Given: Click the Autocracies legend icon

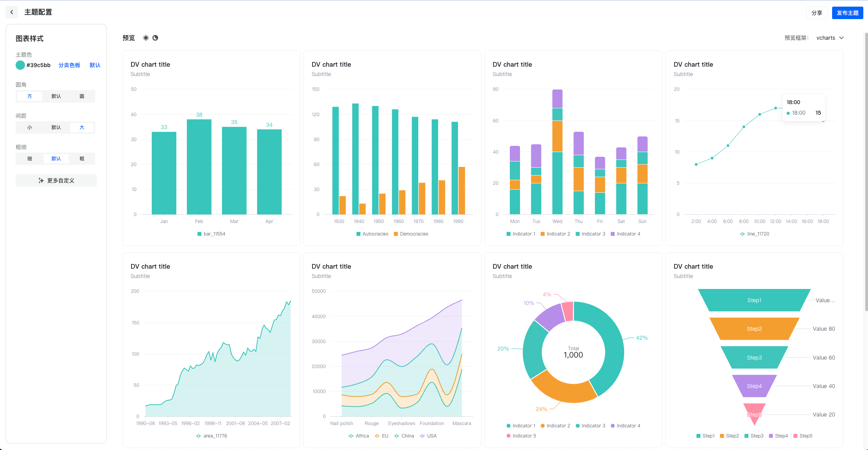Looking at the screenshot, I should pyautogui.click(x=358, y=234).
